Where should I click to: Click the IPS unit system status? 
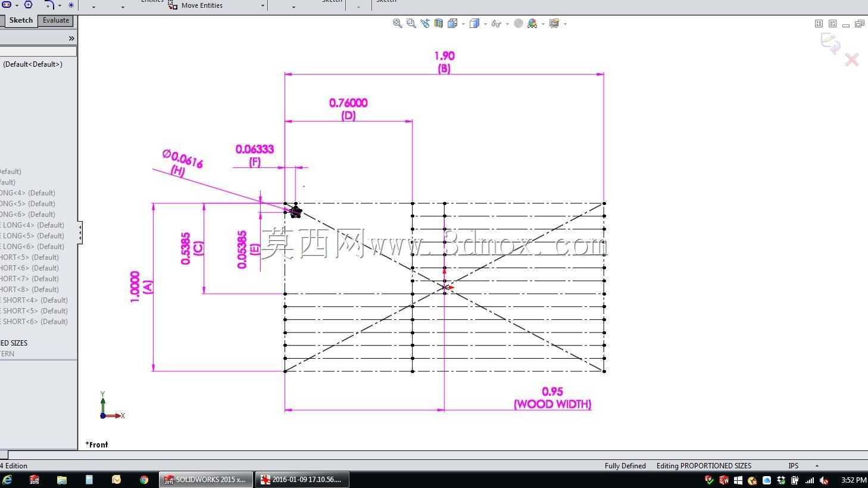click(x=794, y=466)
